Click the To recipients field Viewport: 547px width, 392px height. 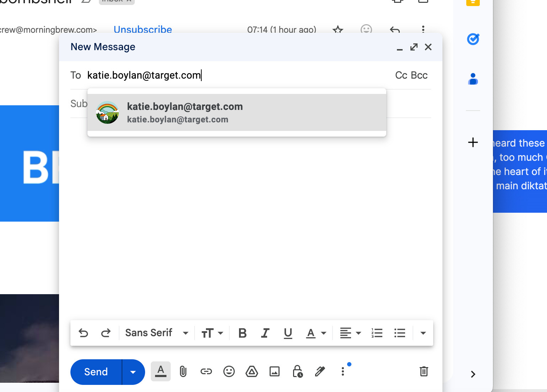tap(238, 75)
